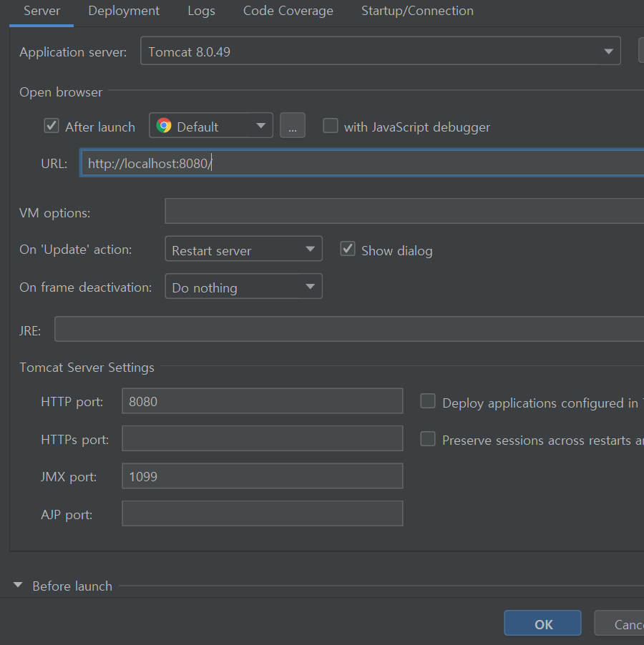Click the HTTPs port field
This screenshot has width=644, height=645.
[263, 438]
